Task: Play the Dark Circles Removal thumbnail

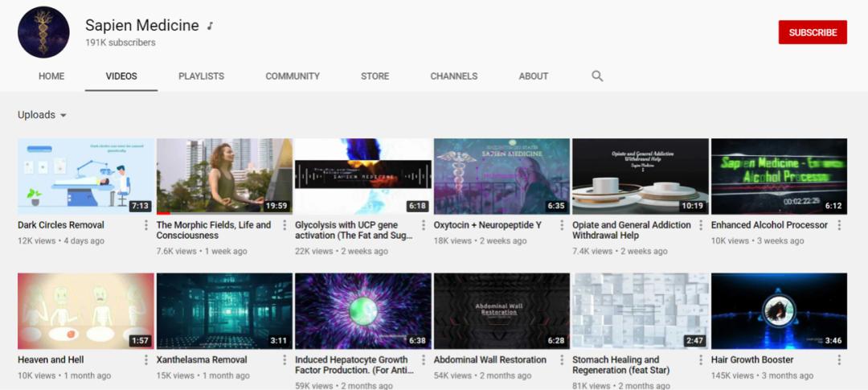Action: pos(86,176)
